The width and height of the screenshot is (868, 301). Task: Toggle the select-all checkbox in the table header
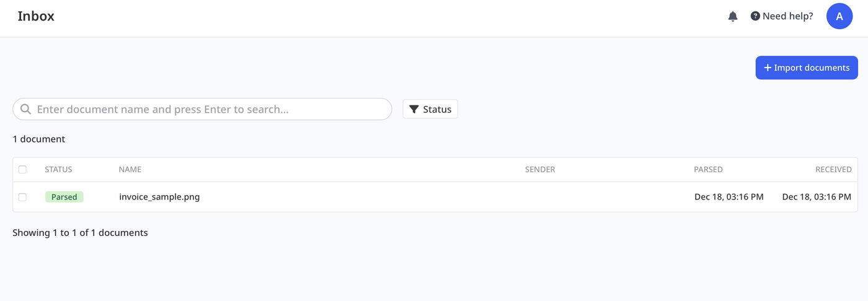pos(23,169)
